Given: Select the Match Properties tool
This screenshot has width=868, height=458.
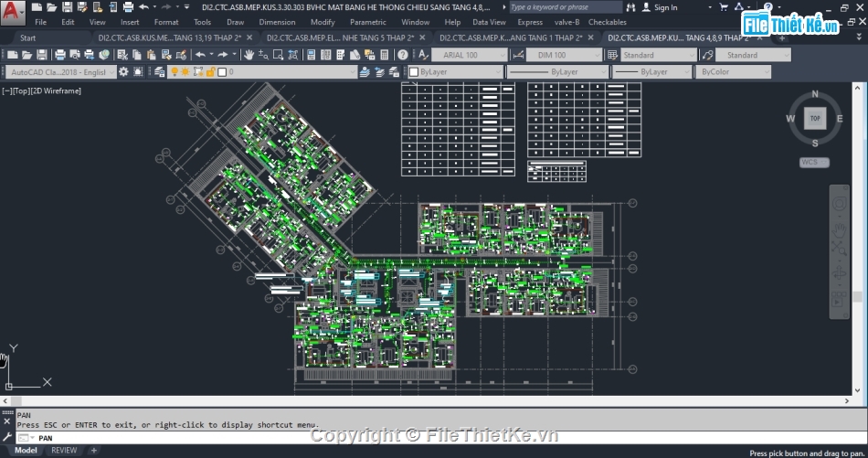Looking at the screenshot, I should coord(166,55).
